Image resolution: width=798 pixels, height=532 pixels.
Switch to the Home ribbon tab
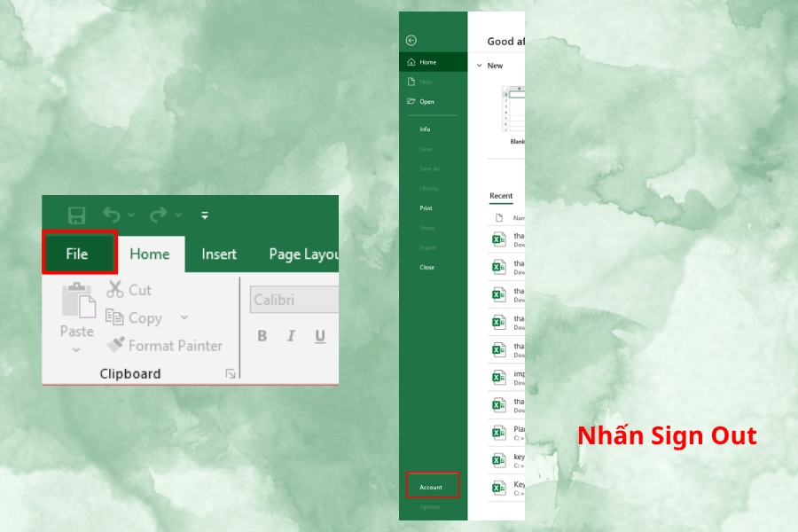pos(150,254)
